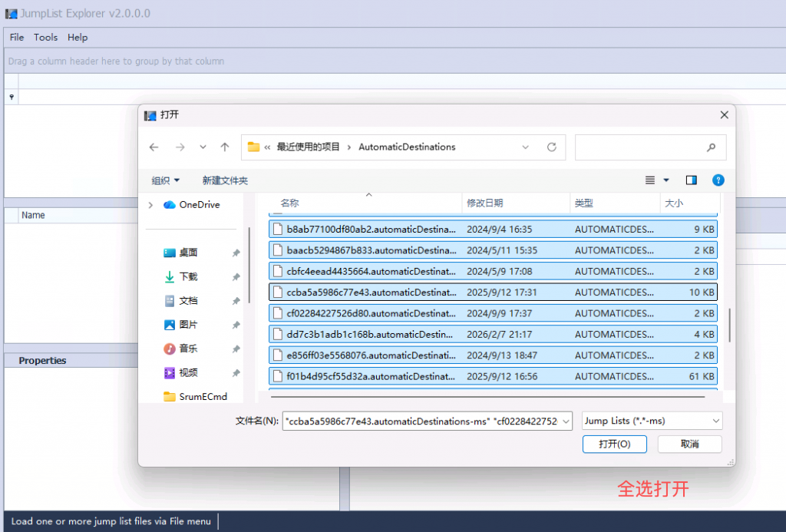Open the Help menu
Screen dimensions: 786x532
click(78, 37)
